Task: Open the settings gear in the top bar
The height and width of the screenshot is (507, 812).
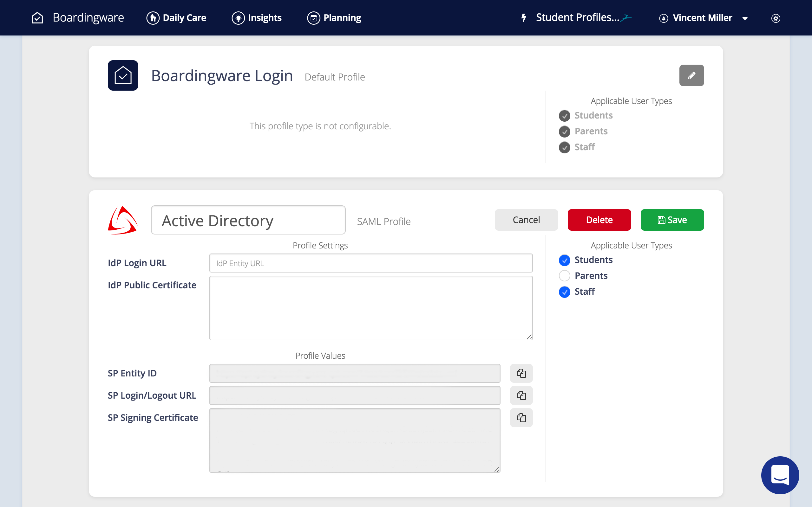Action: click(776, 18)
